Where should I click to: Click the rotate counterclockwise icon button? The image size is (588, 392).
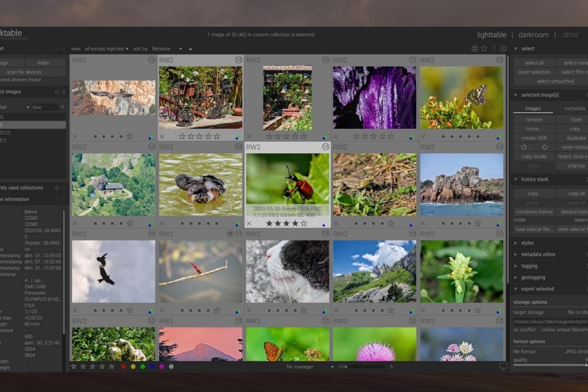[x=524, y=147]
